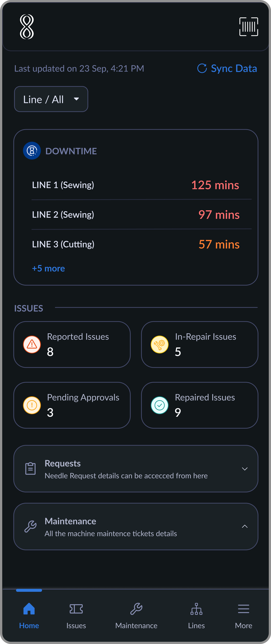Tap the Pending Approvals exclamation icon

[x=32, y=405]
